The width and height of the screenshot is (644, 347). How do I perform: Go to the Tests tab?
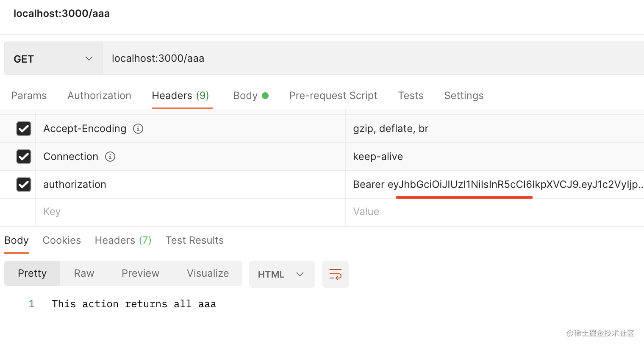[411, 96]
